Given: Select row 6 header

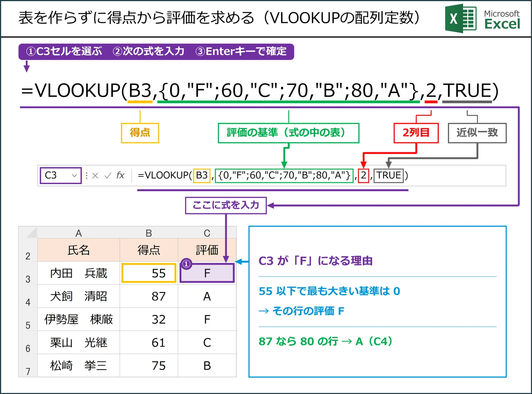Looking at the screenshot, I should click(28, 343).
